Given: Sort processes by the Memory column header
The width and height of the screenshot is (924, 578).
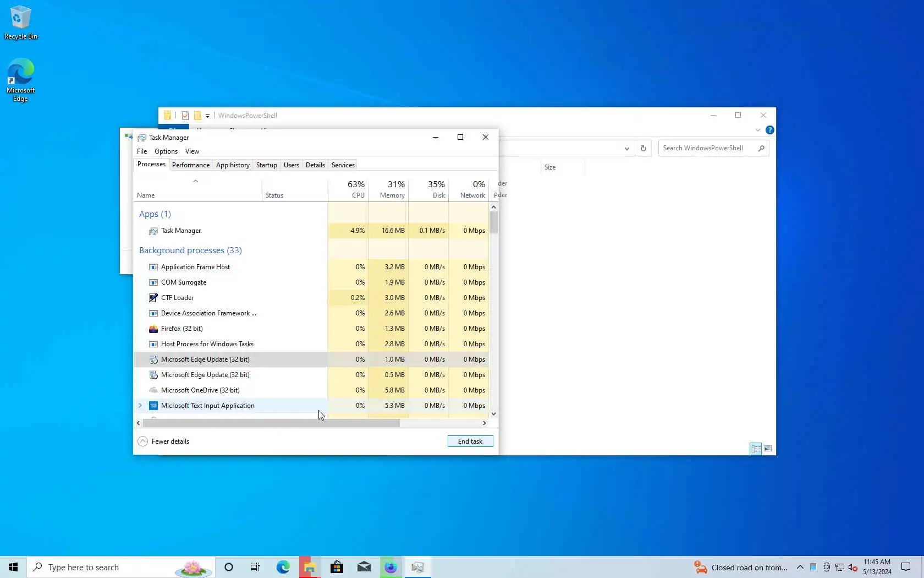Looking at the screenshot, I should click(x=388, y=189).
